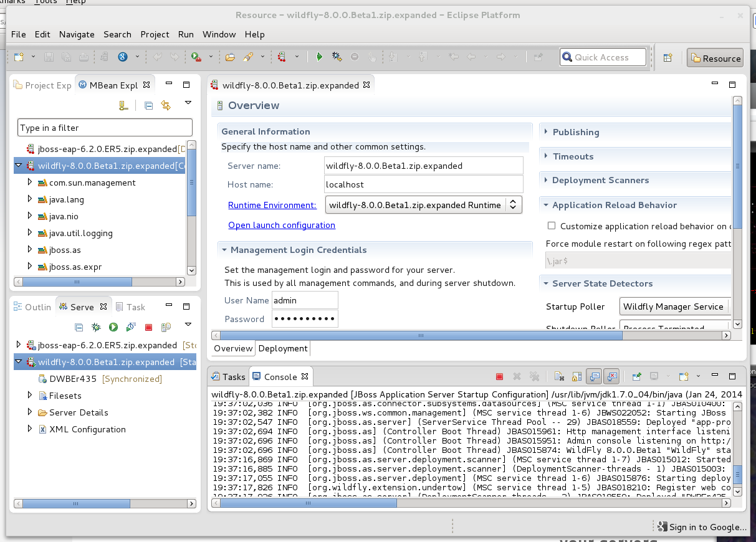This screenshot has height=542, width=756.
Task: Switch to the Deployment tab
Action: [283, 348]
